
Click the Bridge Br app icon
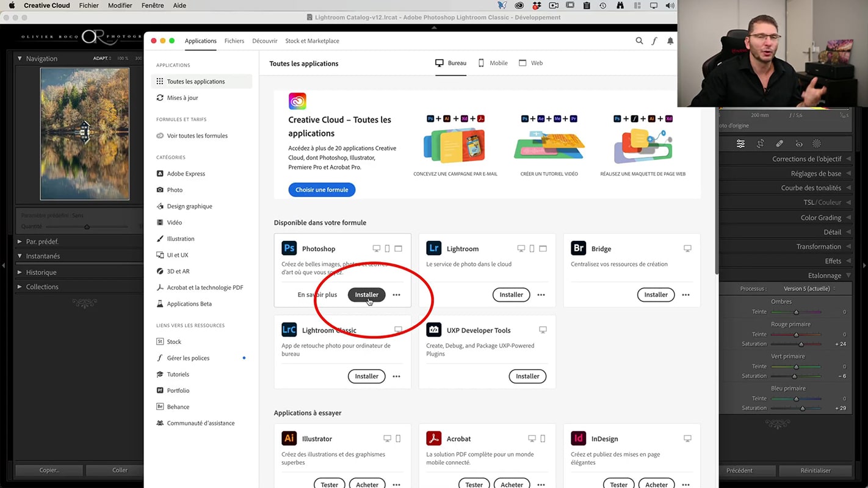click(x=579, y=248)
